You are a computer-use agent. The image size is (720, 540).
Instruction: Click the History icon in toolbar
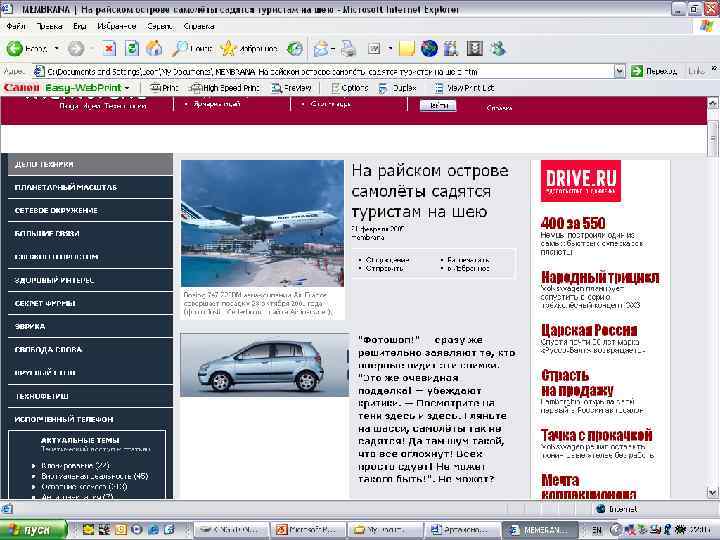click(295, 48)
